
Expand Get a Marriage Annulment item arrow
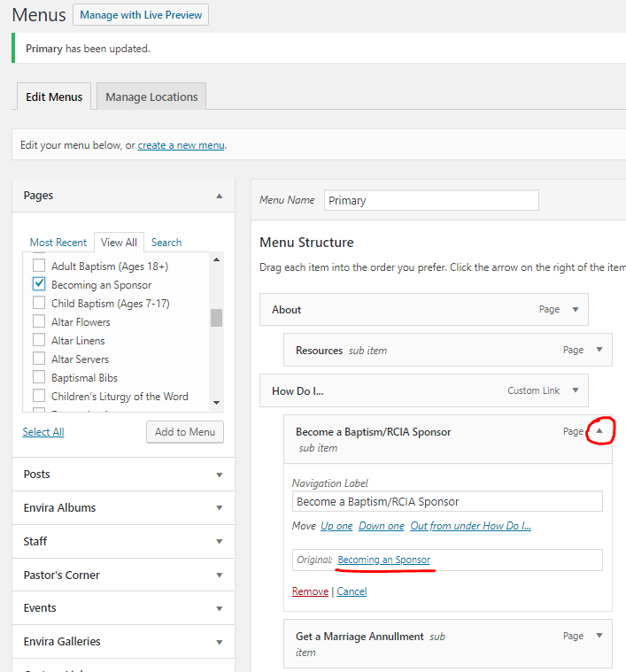[x=599, y=636]
